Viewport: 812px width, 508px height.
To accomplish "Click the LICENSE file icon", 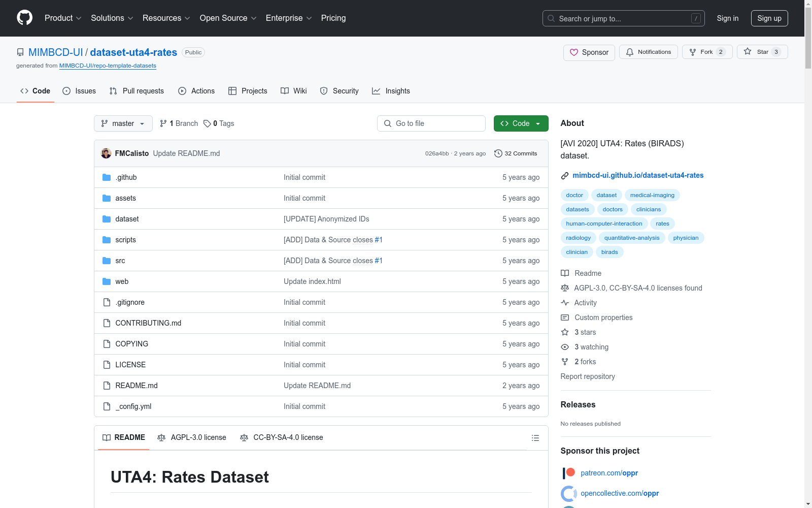I will coord(107,365).
